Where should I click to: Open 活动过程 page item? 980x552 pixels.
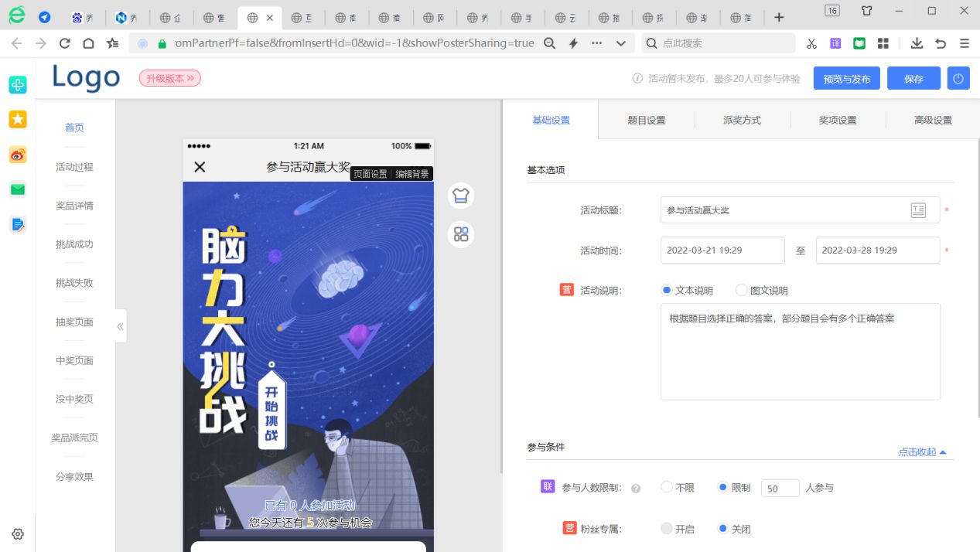pyautogui.click(x=74, y=167)
